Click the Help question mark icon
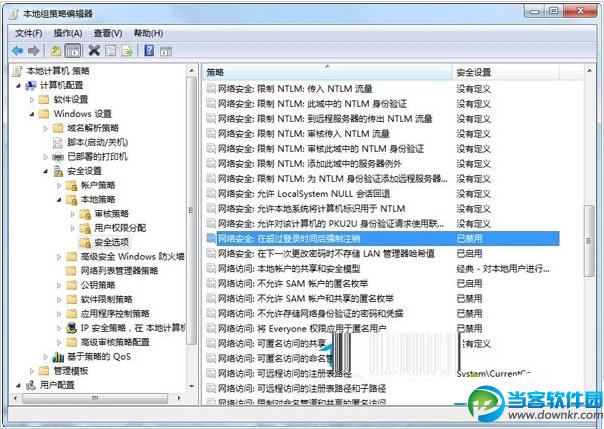Screen dimensions: 604x429 click(149, 50)
